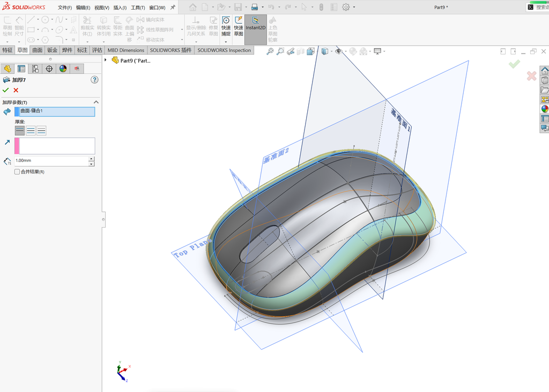Toggle 快速捕捉 quick snaps
This screenshot has height=392, width=549.
(x=226, y=27)
